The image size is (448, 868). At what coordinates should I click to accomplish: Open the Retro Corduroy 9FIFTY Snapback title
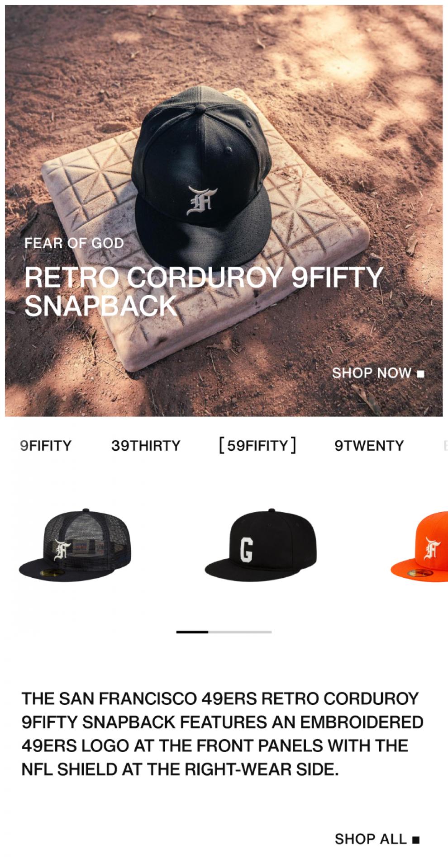tap(204, 292)
